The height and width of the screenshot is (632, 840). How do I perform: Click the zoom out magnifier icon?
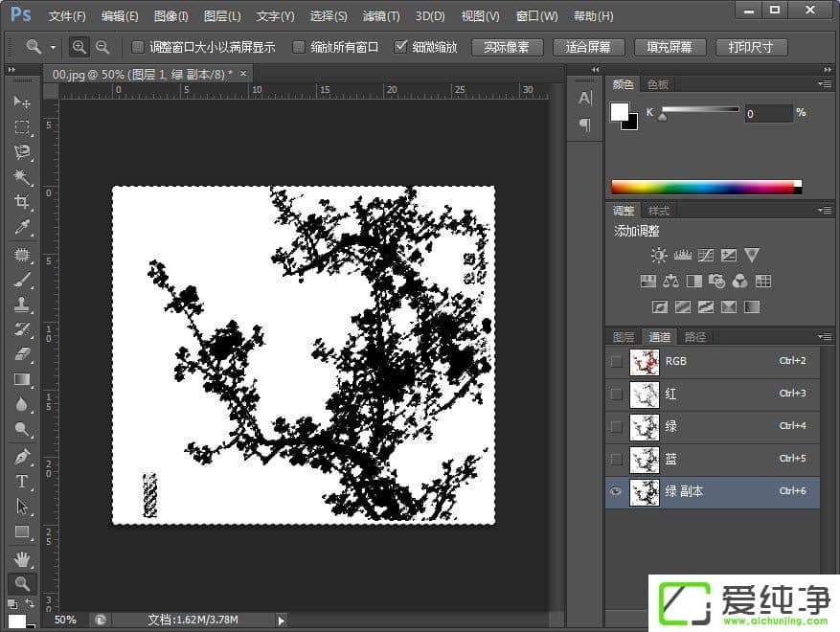(x=102, y=47)
